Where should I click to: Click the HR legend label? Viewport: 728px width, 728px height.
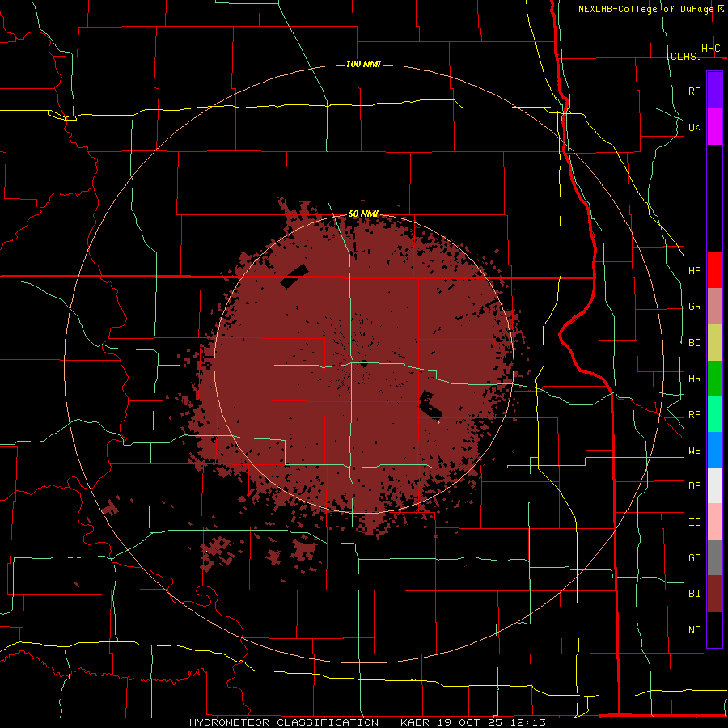694,379
